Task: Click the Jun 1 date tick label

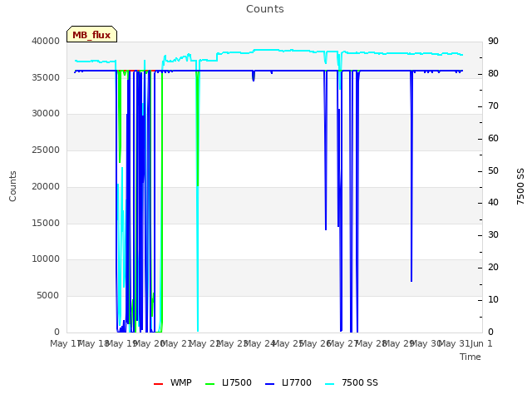Action: tap(481, 343)
